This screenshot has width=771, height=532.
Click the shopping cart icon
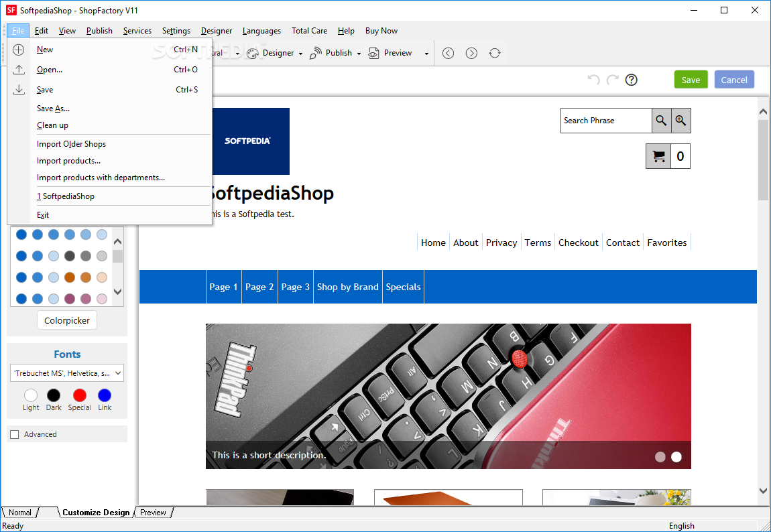[658, 156]
